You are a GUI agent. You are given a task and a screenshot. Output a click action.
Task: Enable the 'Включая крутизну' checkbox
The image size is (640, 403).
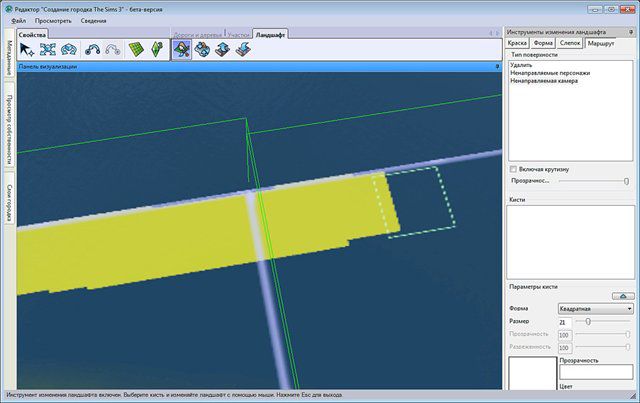513,170
